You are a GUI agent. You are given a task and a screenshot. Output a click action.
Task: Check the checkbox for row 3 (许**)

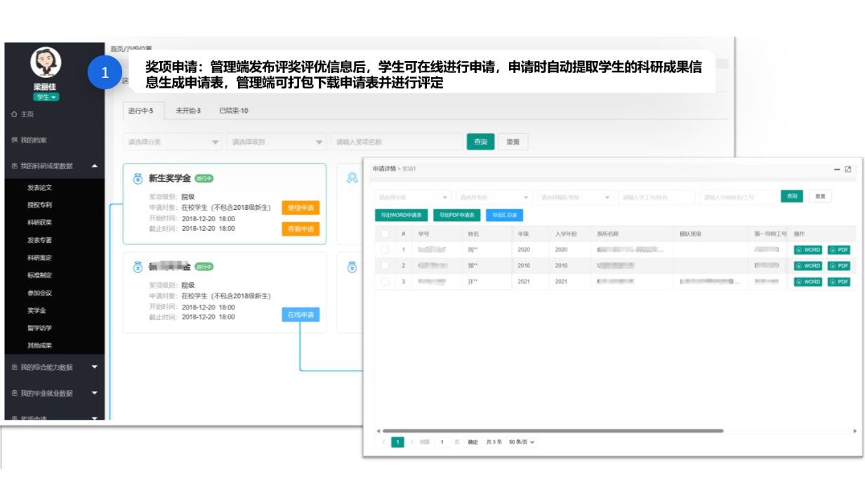point(384,281)
